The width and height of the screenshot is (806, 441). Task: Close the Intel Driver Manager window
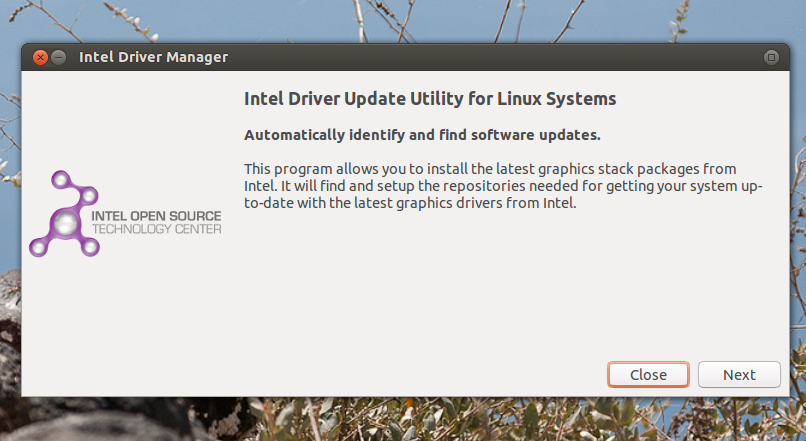(x=40, y=57)
